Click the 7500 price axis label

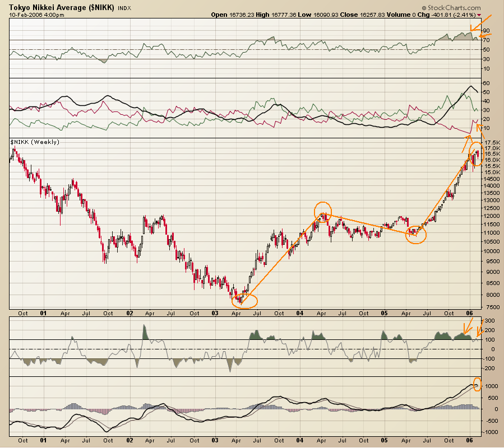494,307
